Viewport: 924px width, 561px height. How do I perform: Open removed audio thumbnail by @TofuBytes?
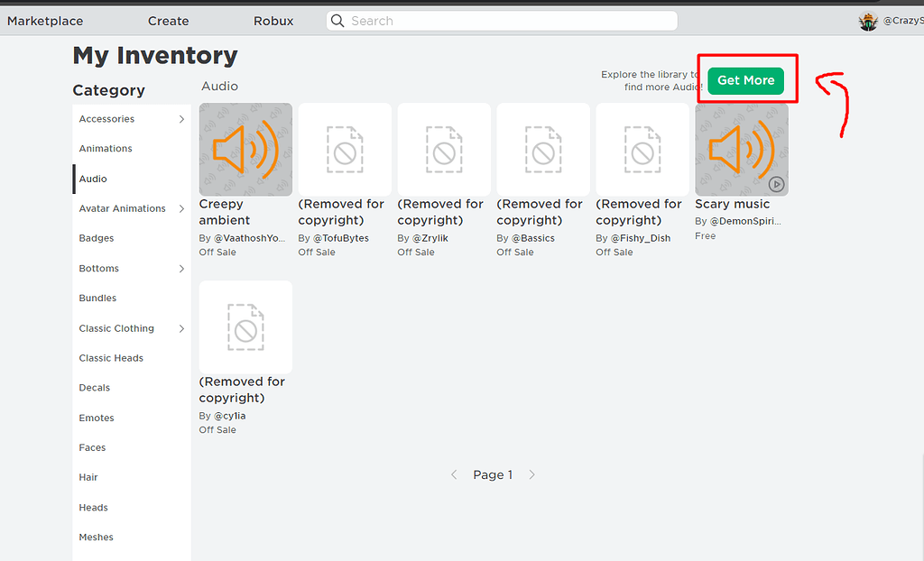(345, 150)
